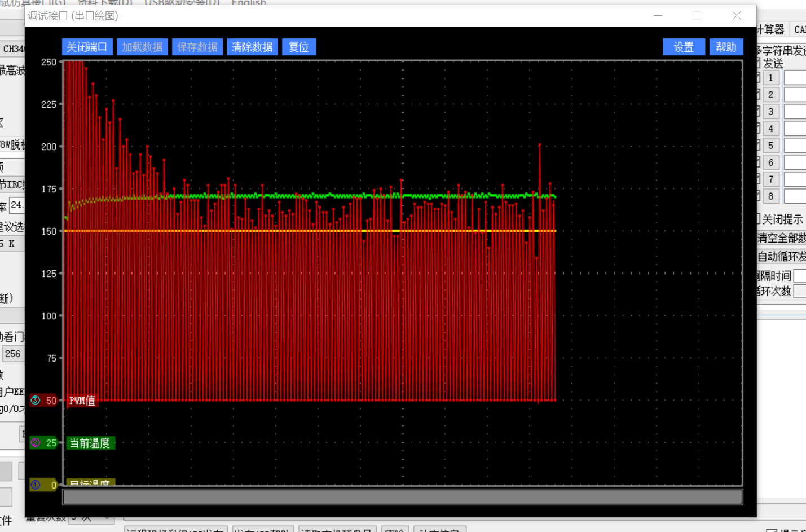This screenshot has width=806, height=532.
Task: Close the 调试接口 plot window
Action: [x=737, y=16]
